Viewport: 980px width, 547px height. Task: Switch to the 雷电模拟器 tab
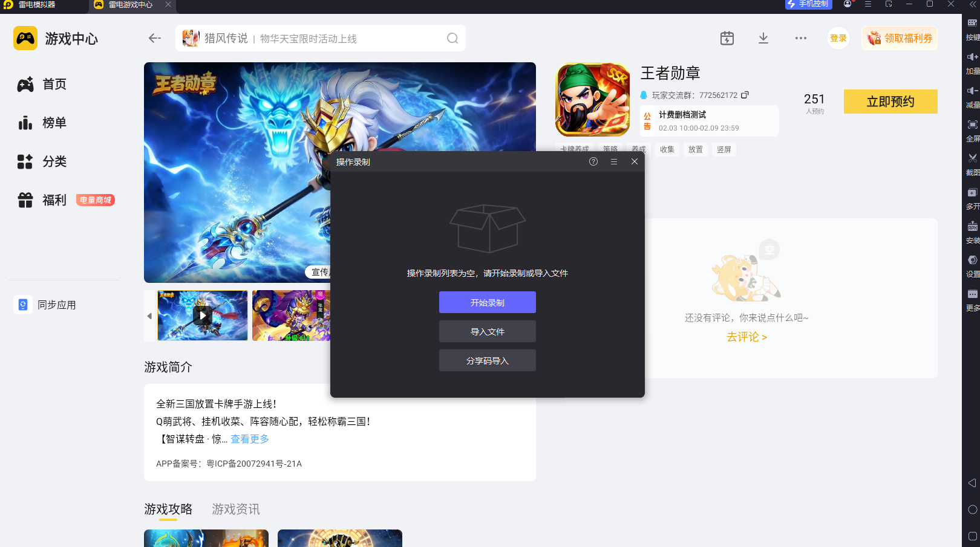(30, 5)
